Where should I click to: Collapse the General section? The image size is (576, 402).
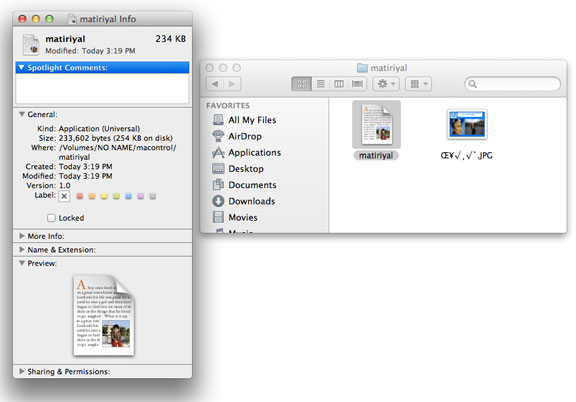tap(22, 114)
